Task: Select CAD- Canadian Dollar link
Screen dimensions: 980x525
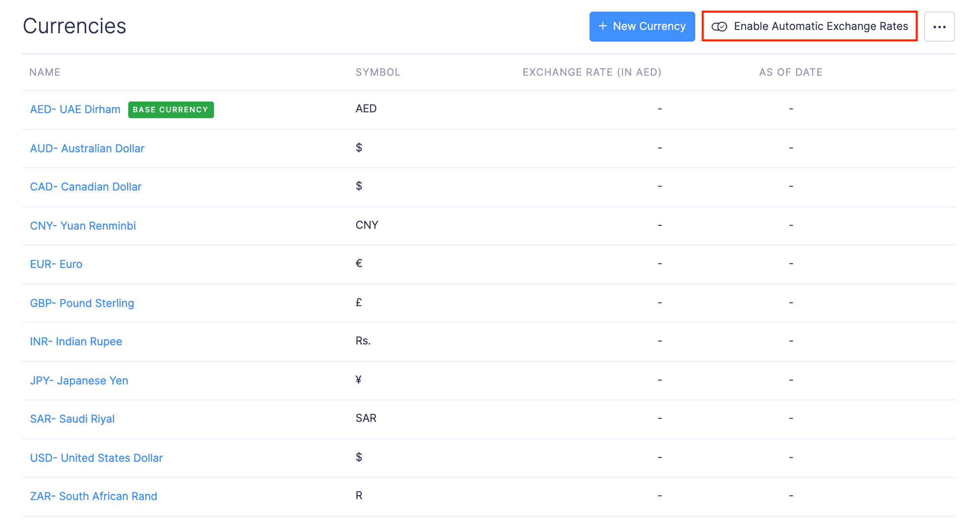Action: click(85, 187)
